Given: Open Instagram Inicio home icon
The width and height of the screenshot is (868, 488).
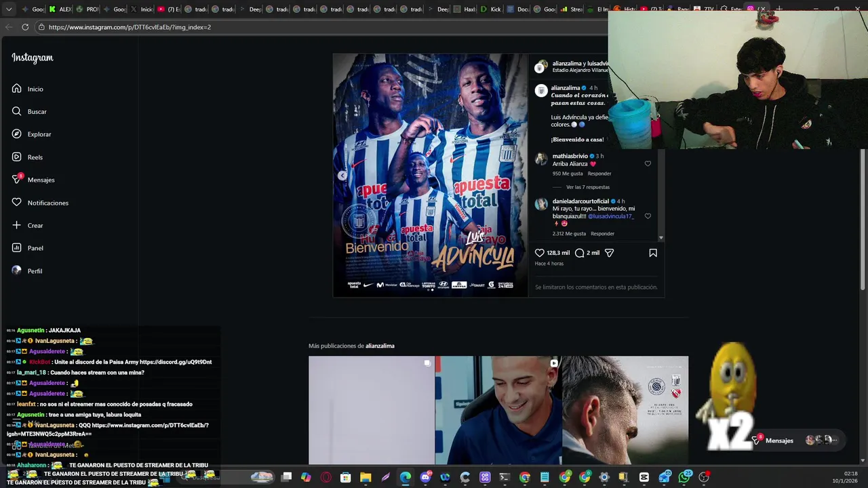Looking at the screenshot, I should click(x=17, y=89).
